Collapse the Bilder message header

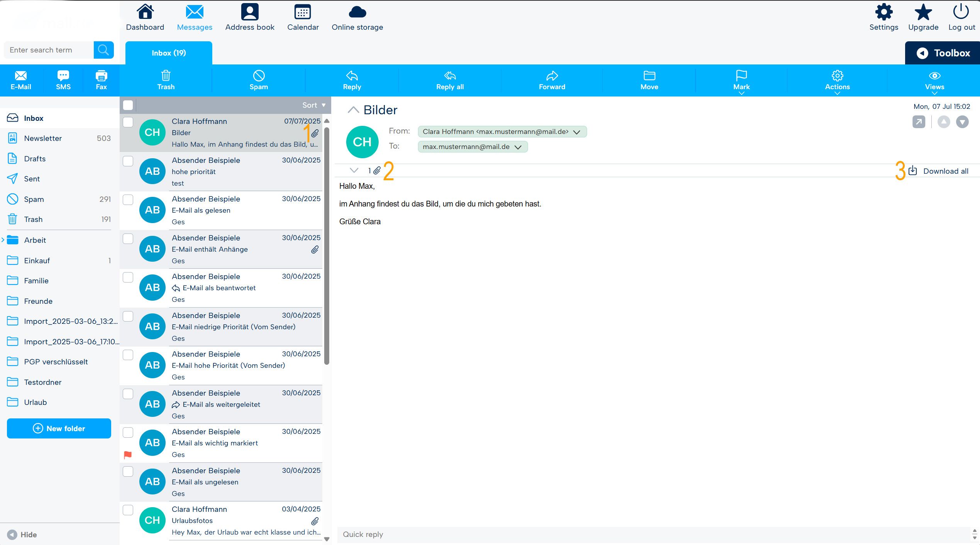click(353, 110)
